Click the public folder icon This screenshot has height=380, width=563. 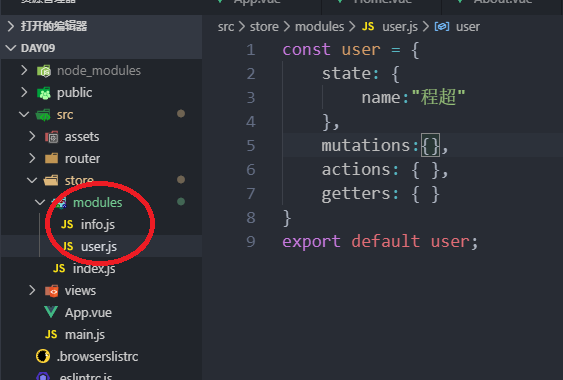[44, 93]
